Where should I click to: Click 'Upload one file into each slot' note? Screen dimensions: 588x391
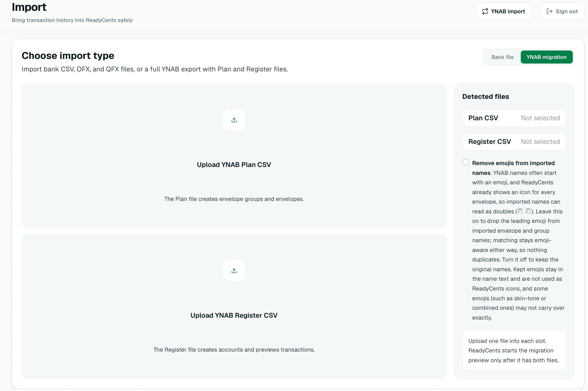[x=514, y=350]
